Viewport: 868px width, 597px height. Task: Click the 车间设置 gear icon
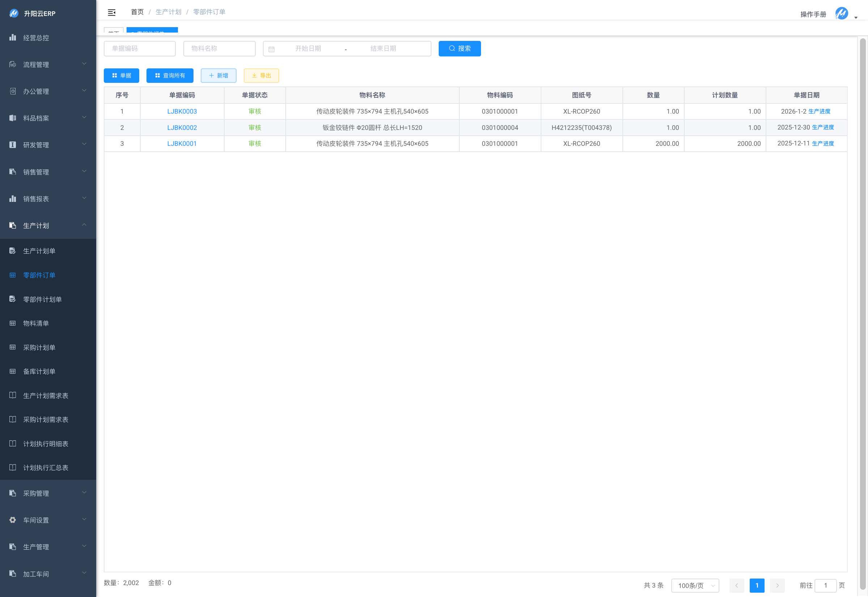click(13, 520)
